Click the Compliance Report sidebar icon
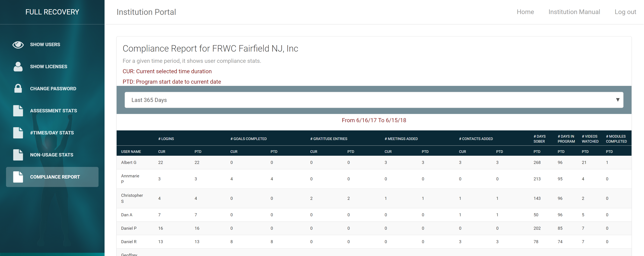Viewport: 644px width, 256px height. pos(18,177)
